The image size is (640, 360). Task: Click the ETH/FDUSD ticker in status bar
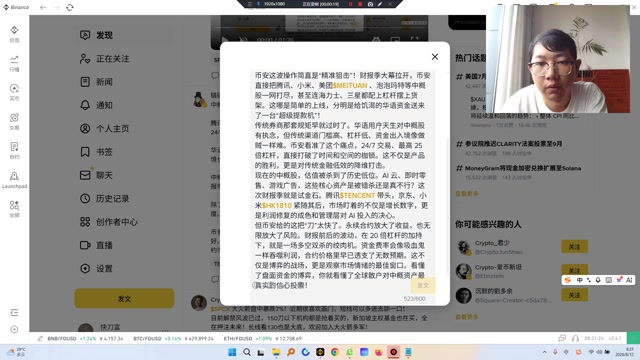262,338
